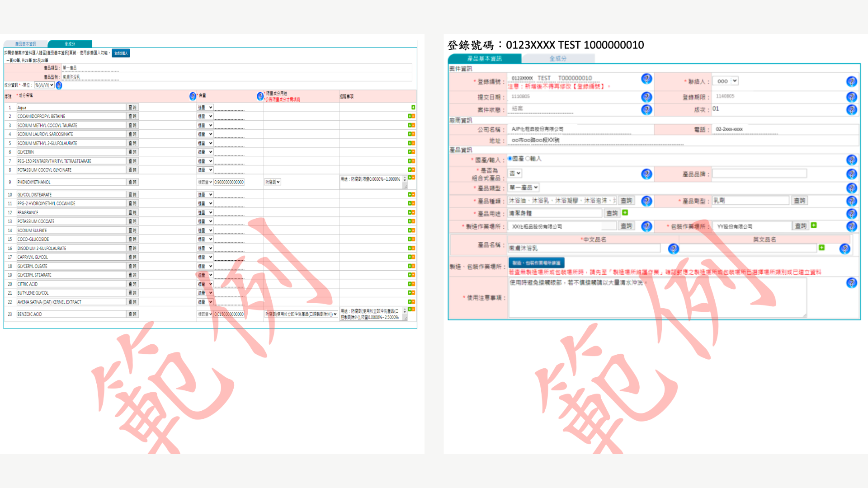Open help icon after product category 產品種類 query button
The image size is (868, 488).
(x=646, y=201)
